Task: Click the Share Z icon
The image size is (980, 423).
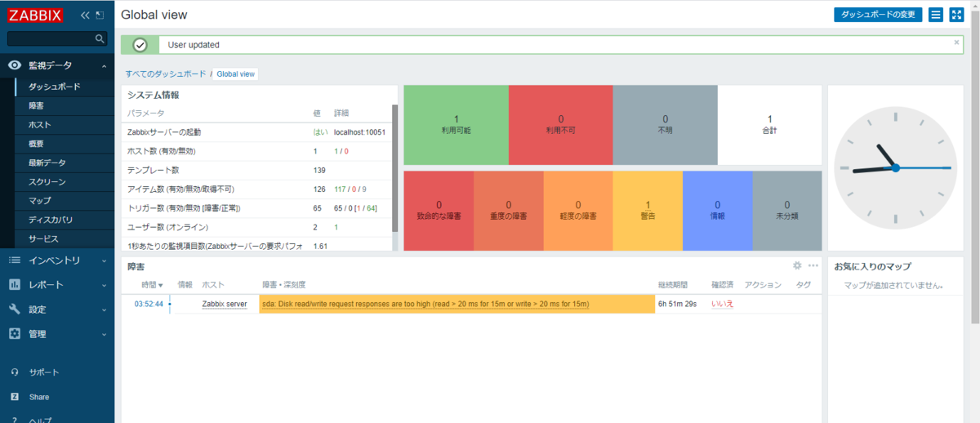Action: [x=15, y=397]
